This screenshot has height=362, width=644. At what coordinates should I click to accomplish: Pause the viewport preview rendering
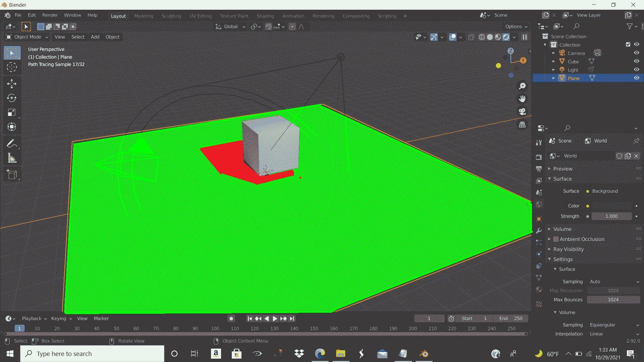click(x=525, y=37)
